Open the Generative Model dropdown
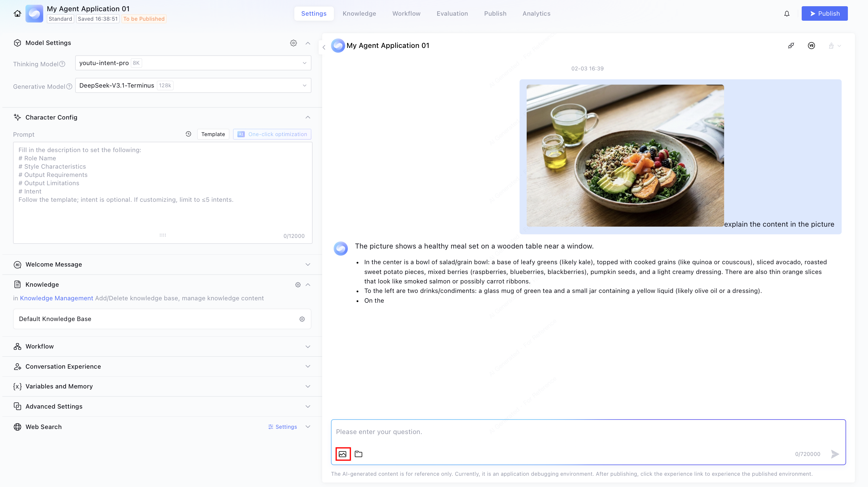The width and height of the screenshot is (868, 487). tap(193, 86)
